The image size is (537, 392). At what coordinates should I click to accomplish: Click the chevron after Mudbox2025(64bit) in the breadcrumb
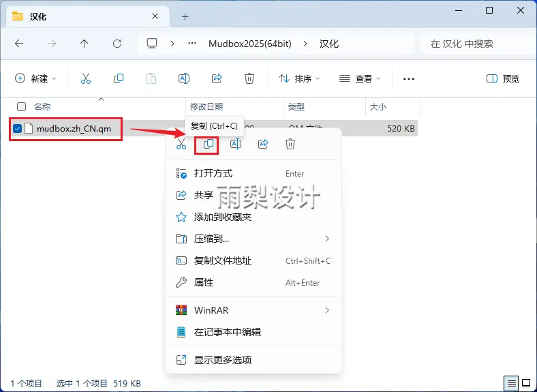(305, 44)
